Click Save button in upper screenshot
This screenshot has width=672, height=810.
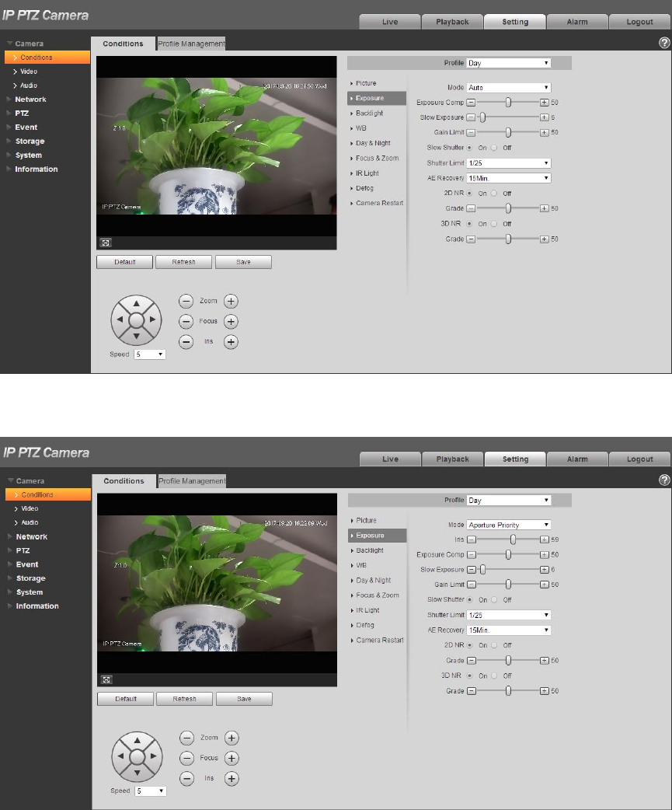tap(243, 262)
